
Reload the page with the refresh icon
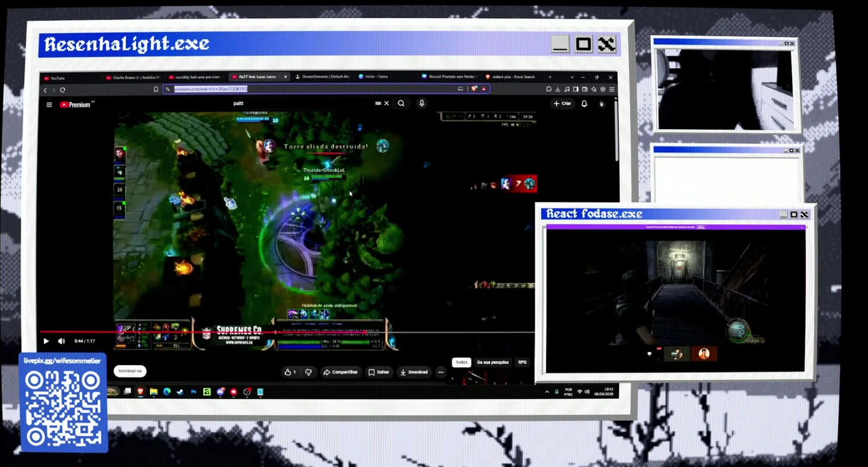pyautogui.click(x=62, y=90)
